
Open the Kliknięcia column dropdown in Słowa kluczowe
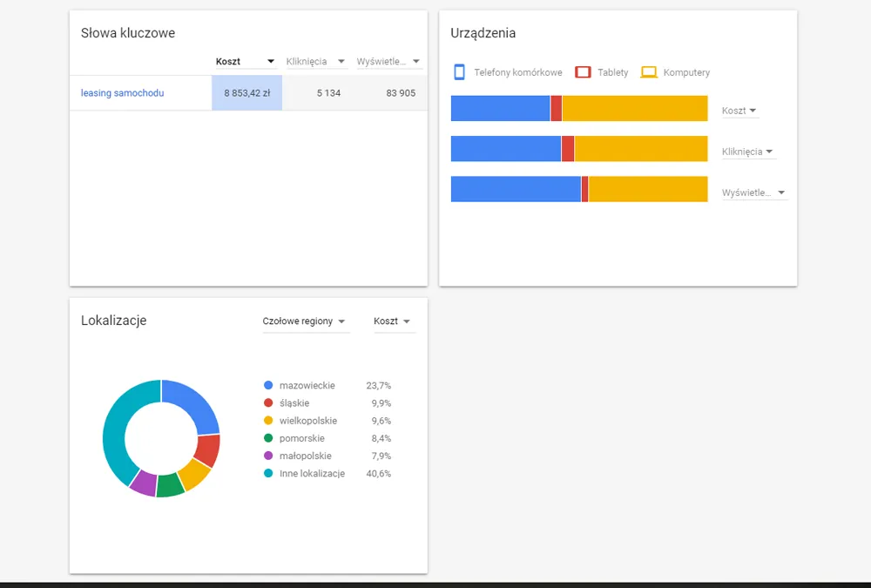coord(315,61)
